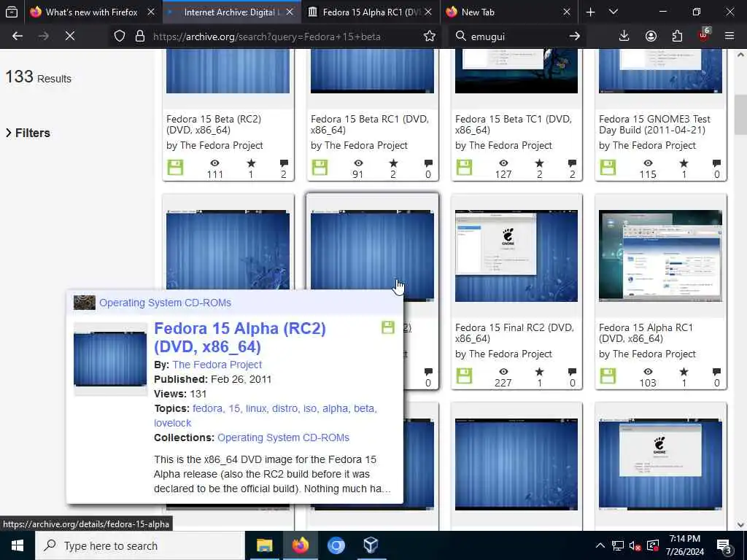This screenshot has width=747, height=560.
Task: Bookmark this page with star icon
Action: coord(429,36)
